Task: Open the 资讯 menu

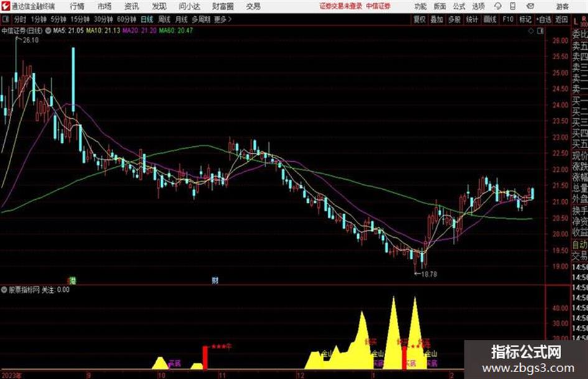Action: pos(132,6)
